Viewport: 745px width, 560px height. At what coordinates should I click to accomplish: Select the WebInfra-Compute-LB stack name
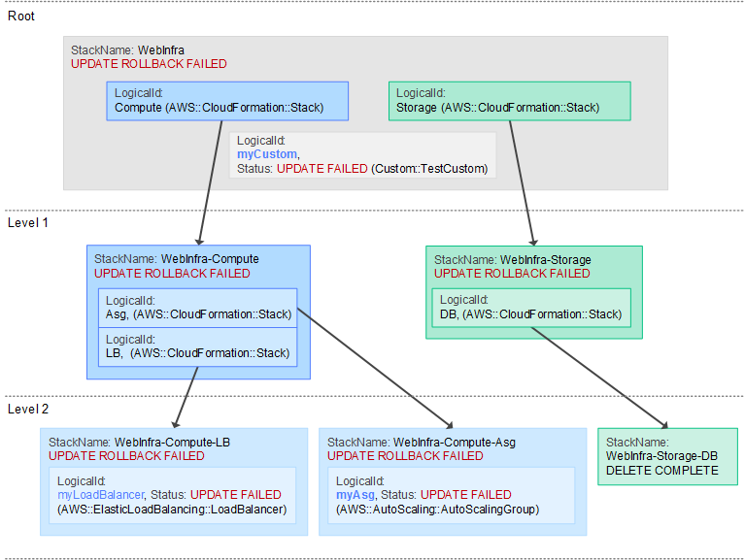click(x=172, y=442)
